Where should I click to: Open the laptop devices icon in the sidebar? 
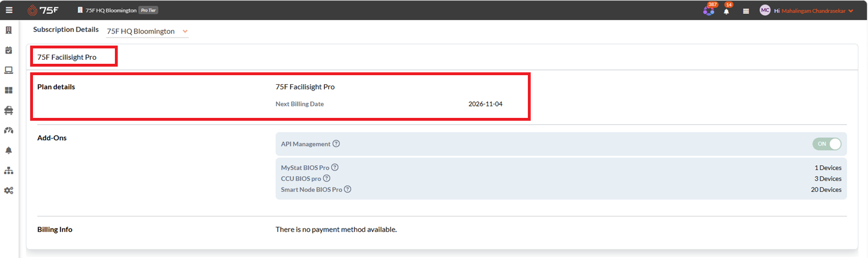click(9, 70)
